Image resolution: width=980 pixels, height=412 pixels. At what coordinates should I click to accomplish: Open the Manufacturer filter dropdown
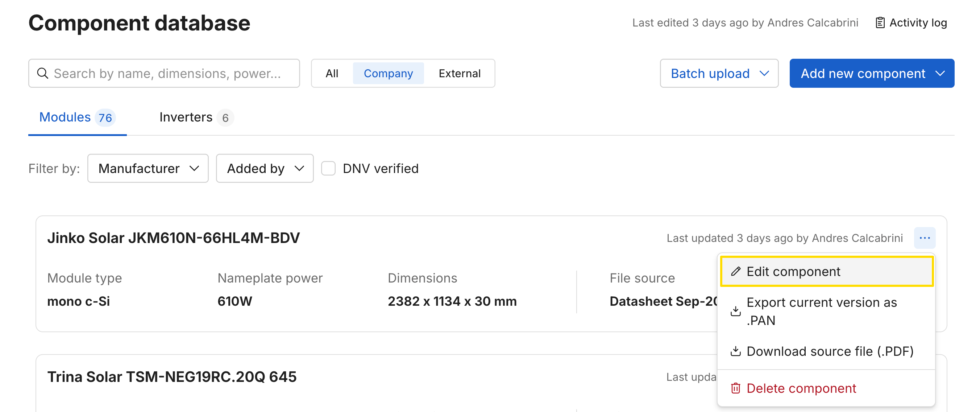click(148, 168)
